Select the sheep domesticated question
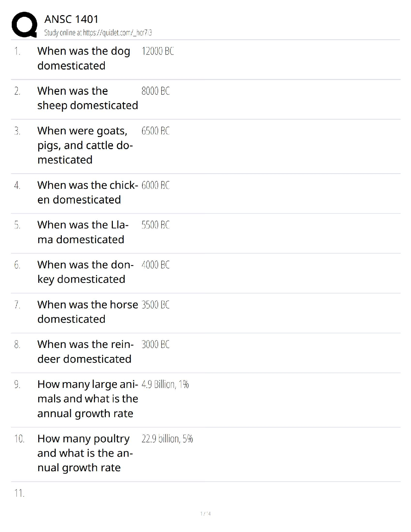Image resolution: width=411 pixels, height=532 pixels. coord(87,98)
